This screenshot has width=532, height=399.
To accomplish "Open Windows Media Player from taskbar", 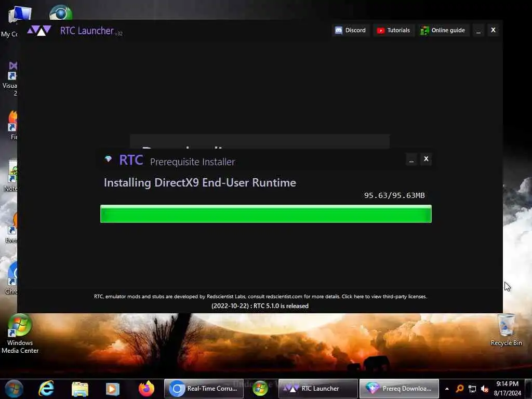I will pyautogui.click(x=113, y=389).
